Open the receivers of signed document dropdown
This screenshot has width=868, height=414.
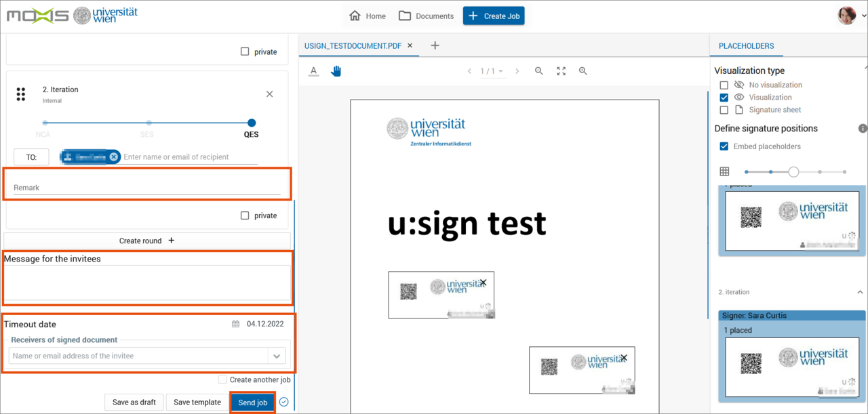(277, 356)
